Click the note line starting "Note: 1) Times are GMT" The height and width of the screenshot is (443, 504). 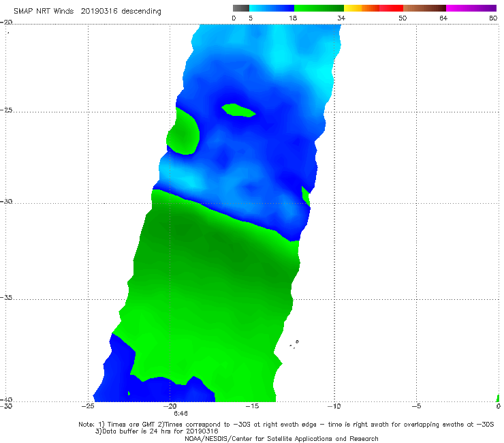(286, 425)
